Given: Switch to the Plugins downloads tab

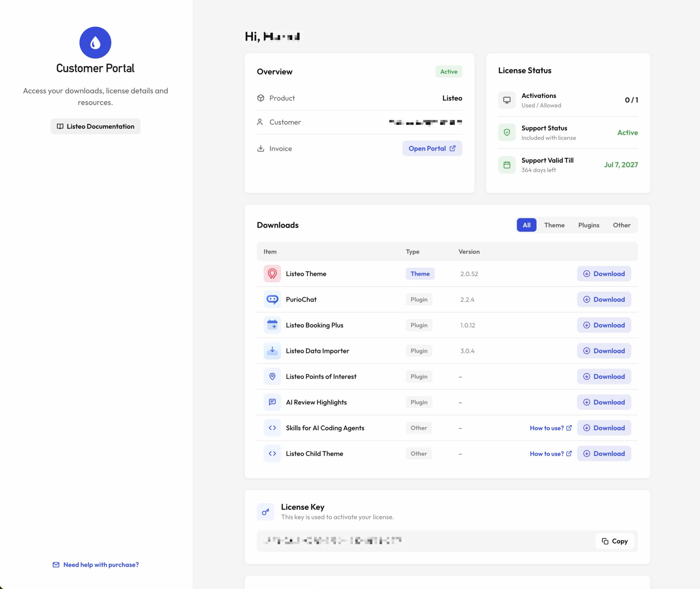Looking at the screenshot, I should pos(589,225).
